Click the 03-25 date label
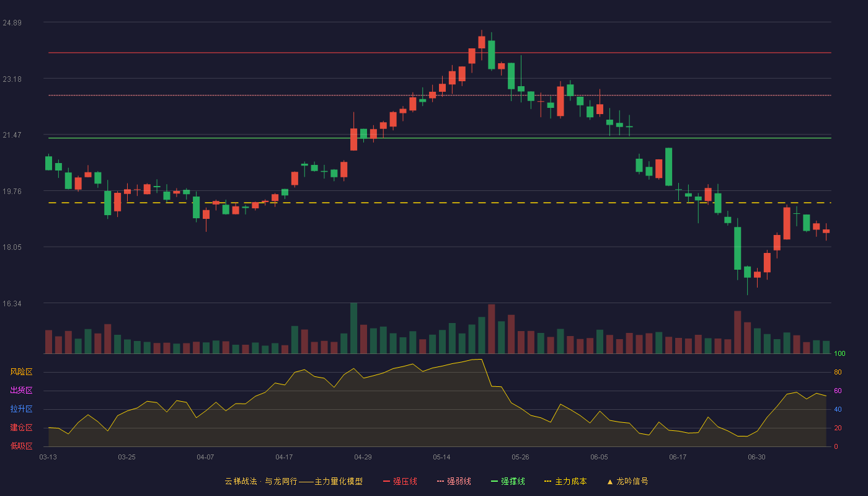868x496 pixels. click(x=126, y=457)
